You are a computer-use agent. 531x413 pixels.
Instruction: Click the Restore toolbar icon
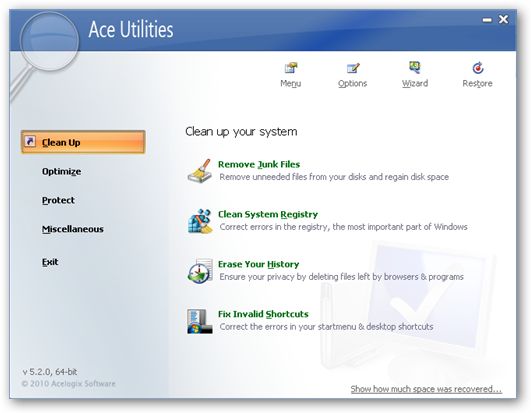click(477, 68)
